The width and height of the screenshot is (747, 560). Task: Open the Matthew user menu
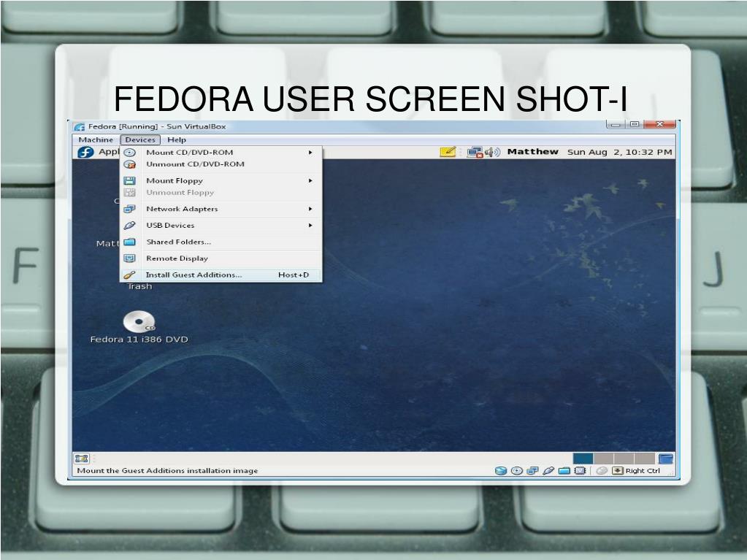(x=532, y=151)
